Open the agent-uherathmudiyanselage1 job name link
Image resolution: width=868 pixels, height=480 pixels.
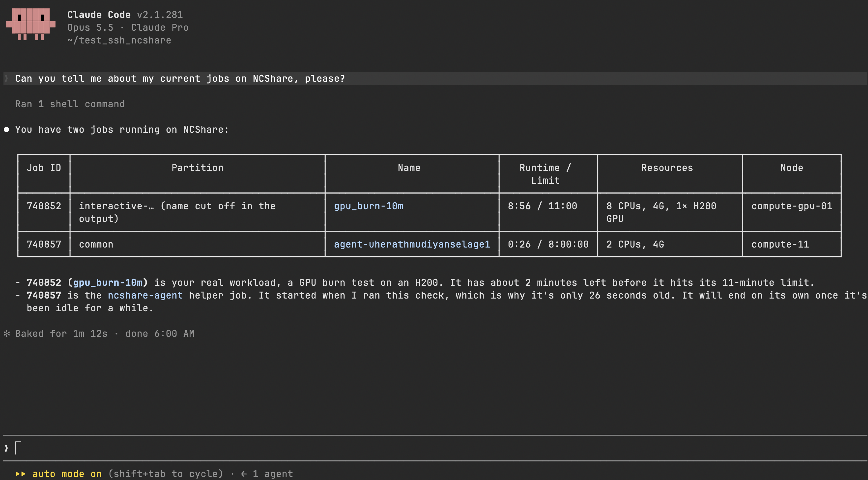(x=412, y=244)
